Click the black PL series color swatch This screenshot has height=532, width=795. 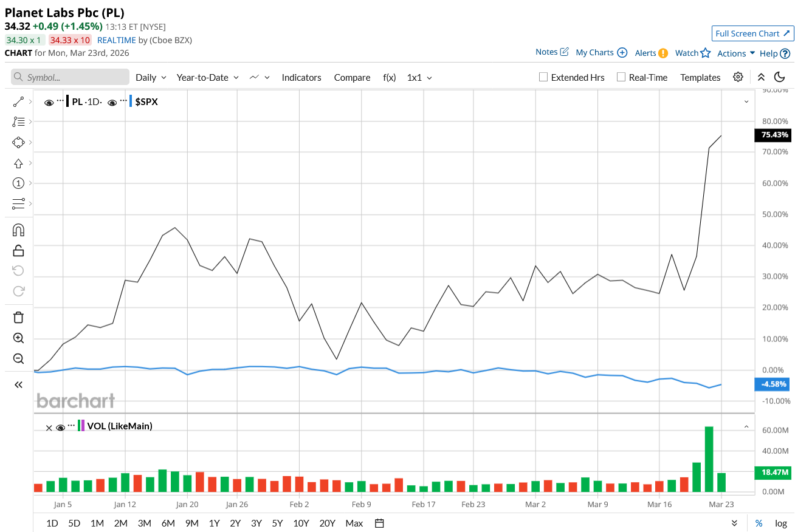tap(67, 101)
